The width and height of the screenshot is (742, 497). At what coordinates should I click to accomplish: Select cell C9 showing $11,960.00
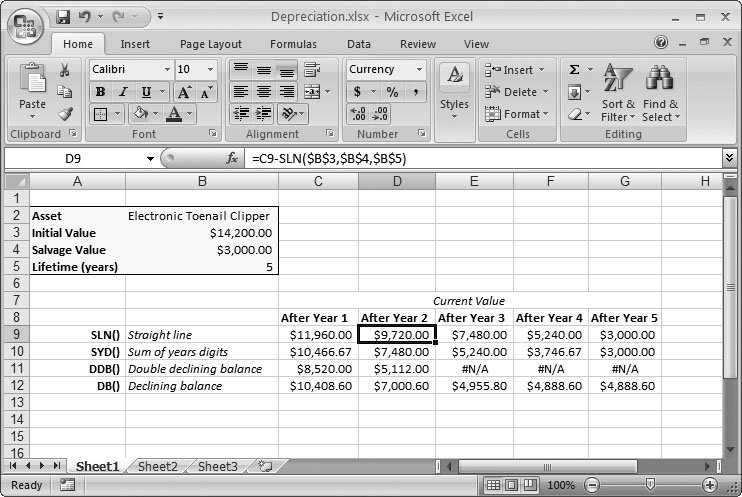[x=317, y=335]
